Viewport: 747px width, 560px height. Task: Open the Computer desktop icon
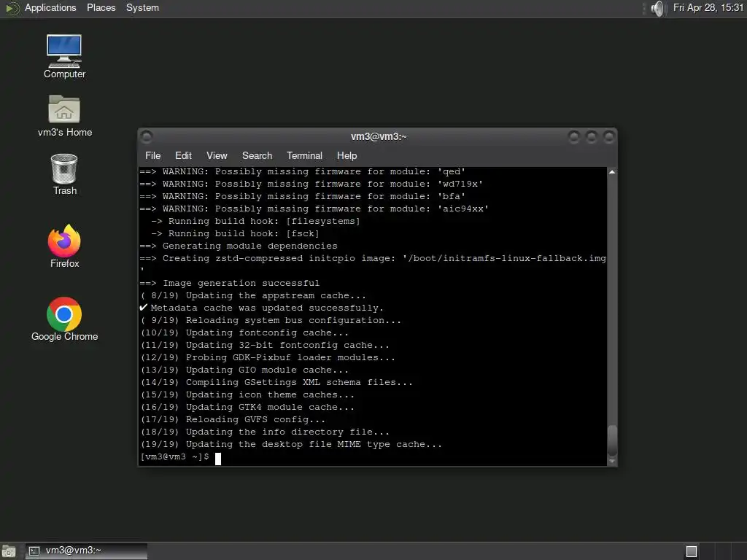pyautogui.click(x=64, y=56)
